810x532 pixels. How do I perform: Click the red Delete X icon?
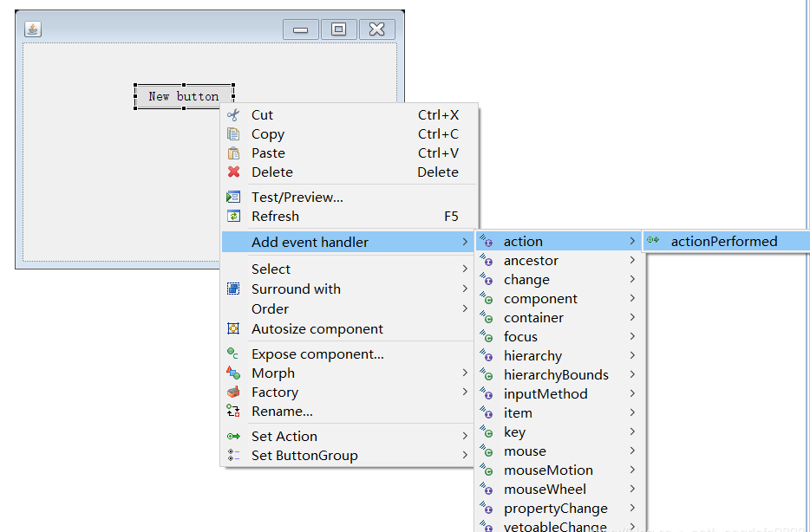click(233, 172)
